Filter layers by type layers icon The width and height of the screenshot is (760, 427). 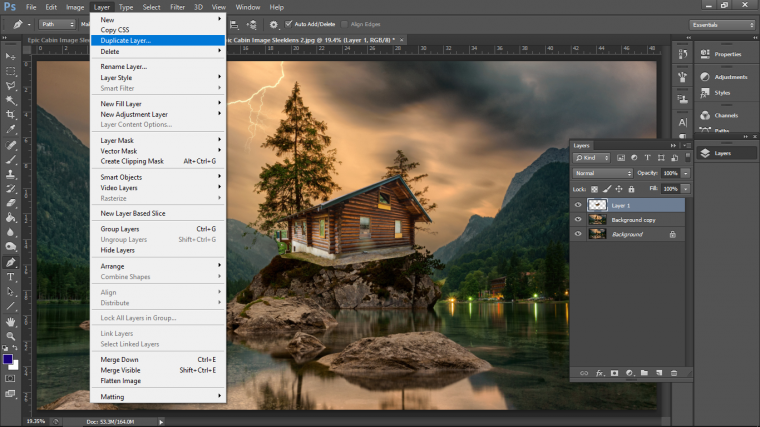click(648, 158)
